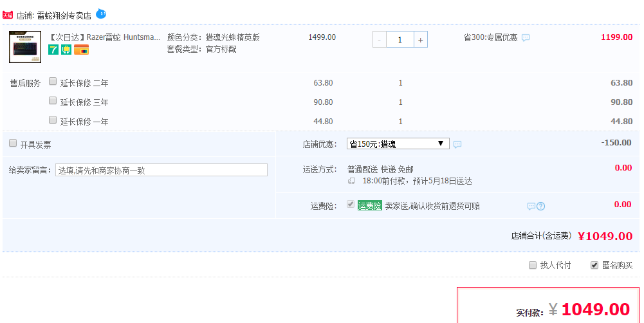Click 省300:专属优惠 promotion text
Viewport: 644px width, 323px height.
pos(490,37)
